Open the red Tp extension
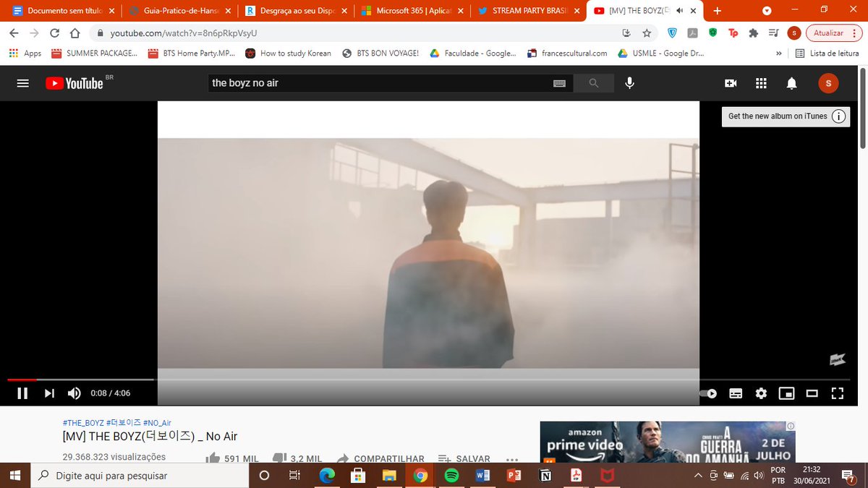The width and height of the screenshot is (868, 488). [733, 33]
